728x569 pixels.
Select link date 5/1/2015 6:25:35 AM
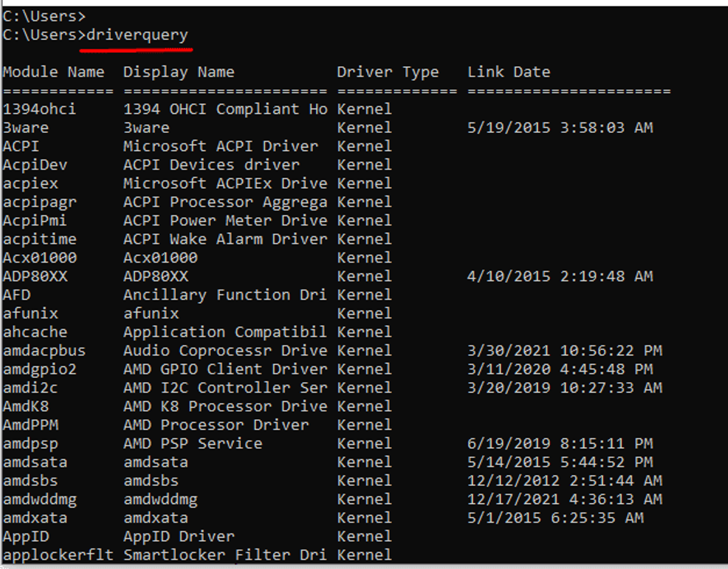click(556, 518)
